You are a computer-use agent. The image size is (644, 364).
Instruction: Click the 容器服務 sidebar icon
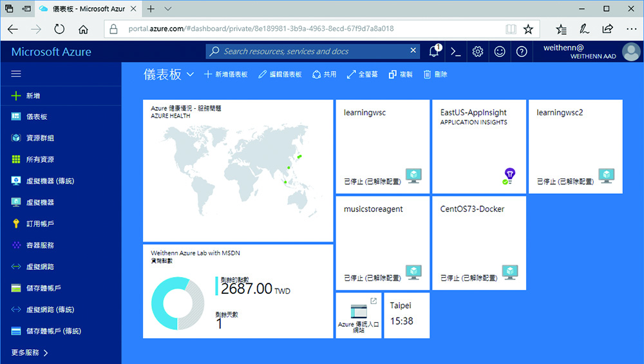pos(16,245)
